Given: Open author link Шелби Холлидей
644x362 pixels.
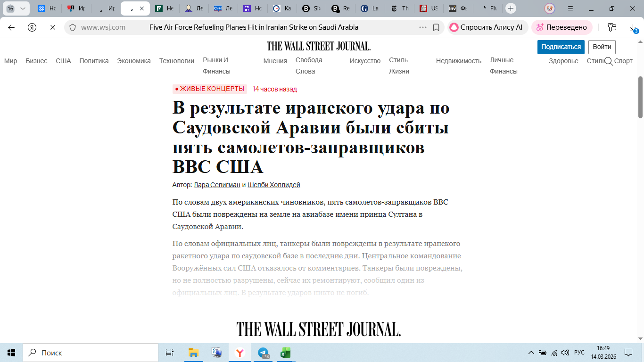Looking at the screenshot, I should pos(274,185).
